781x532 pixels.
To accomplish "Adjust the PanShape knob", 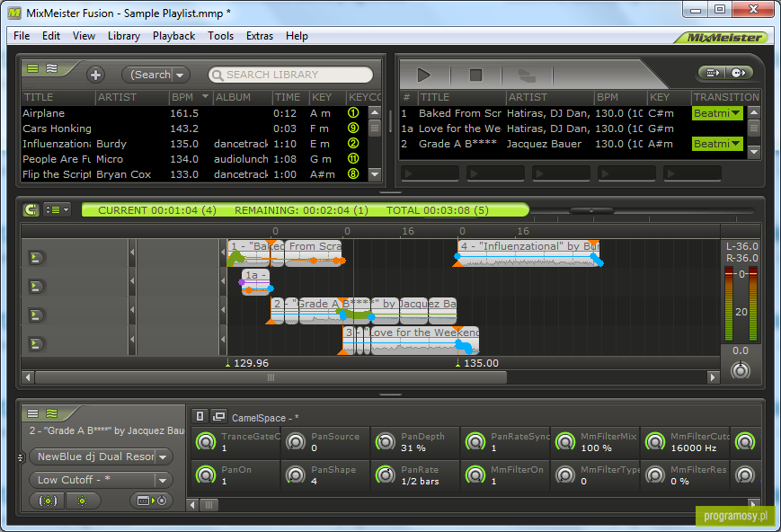I will pyautogui.click(x=296, y=475).
